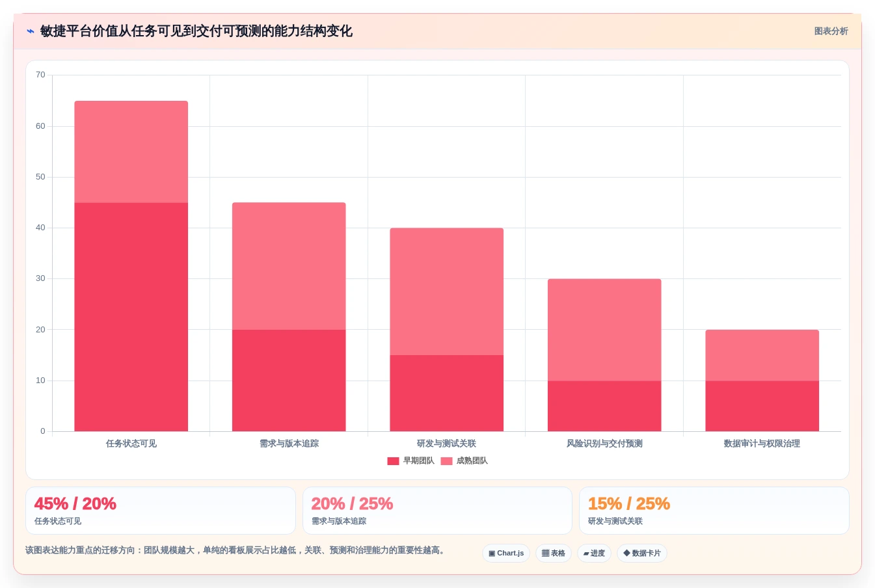Click the lightning bolt icon beside the title
This screenshot has width=875, height=588.
(x=31, y=31)
